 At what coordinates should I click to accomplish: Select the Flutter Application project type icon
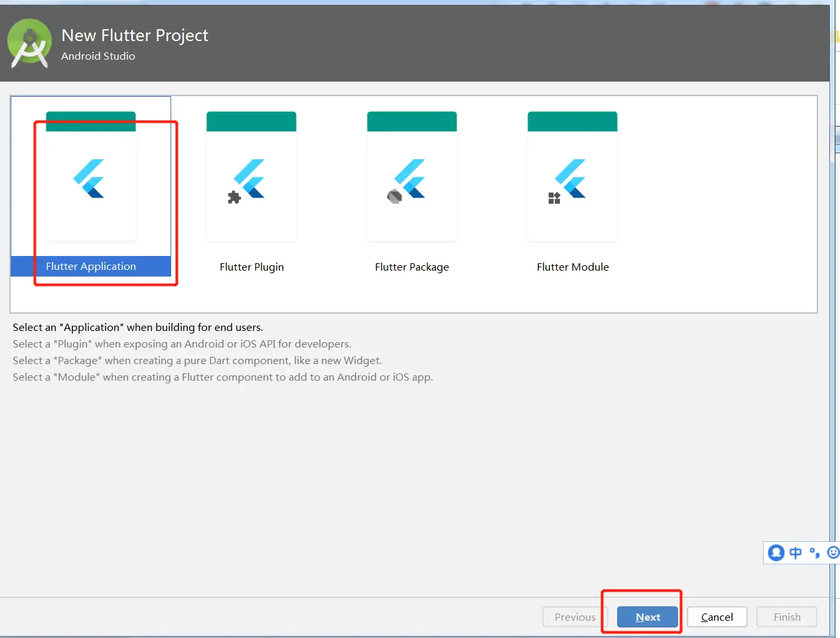[91, 176]
